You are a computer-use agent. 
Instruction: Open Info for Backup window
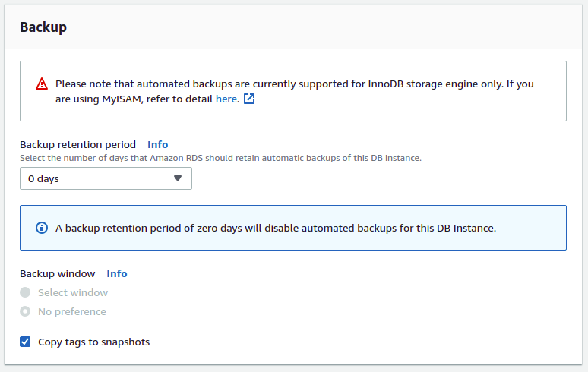pos(117,273)
